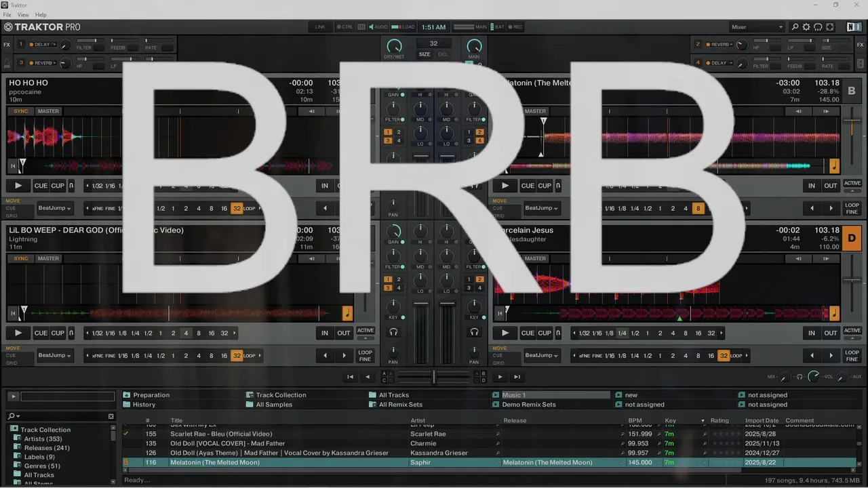Click the Deck D beatjump forward arrow

(x=831, y=355)
